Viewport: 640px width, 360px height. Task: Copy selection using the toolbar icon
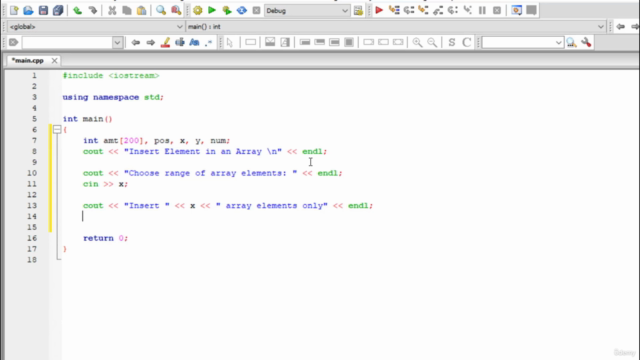[127, 10]
